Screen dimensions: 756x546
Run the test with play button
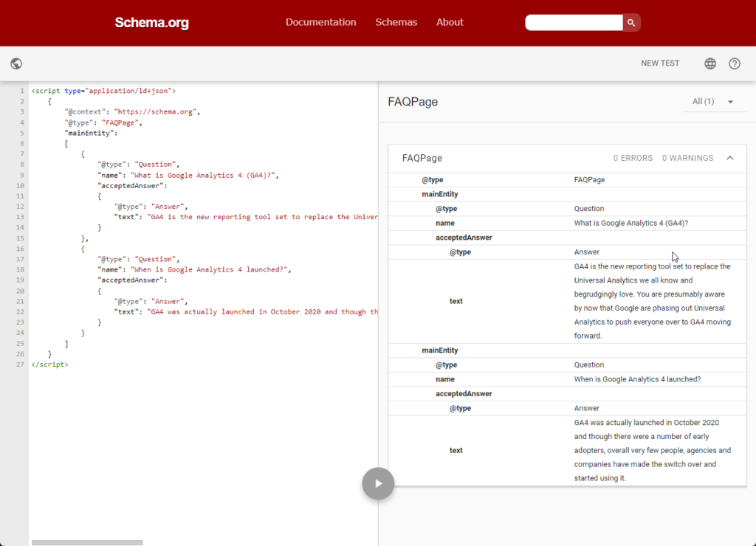378,483
